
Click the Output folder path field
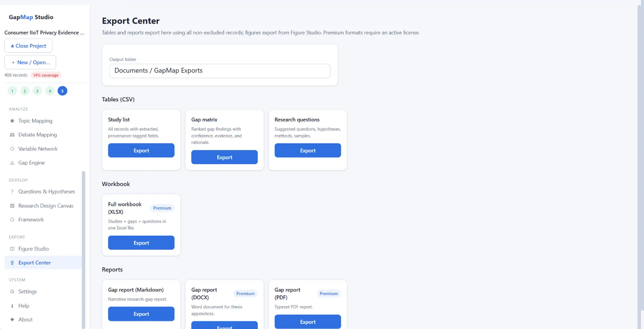(220, 71)
